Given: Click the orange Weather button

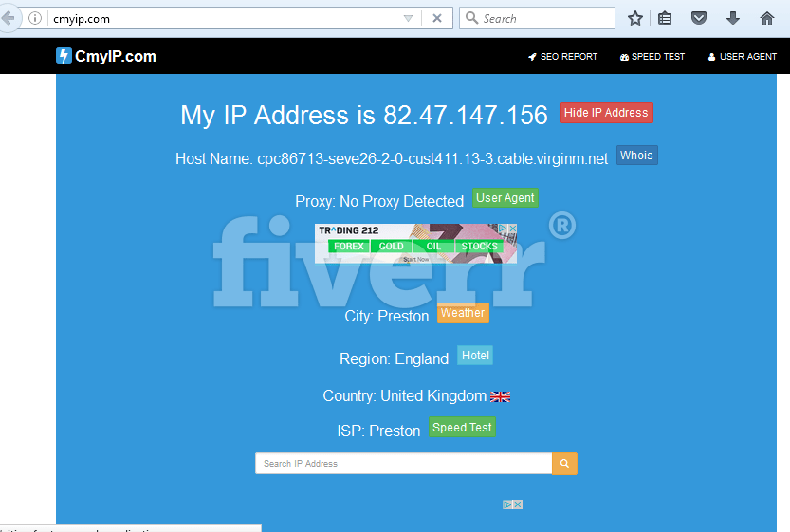Looking at the screenshot, I should coord(463,313).
